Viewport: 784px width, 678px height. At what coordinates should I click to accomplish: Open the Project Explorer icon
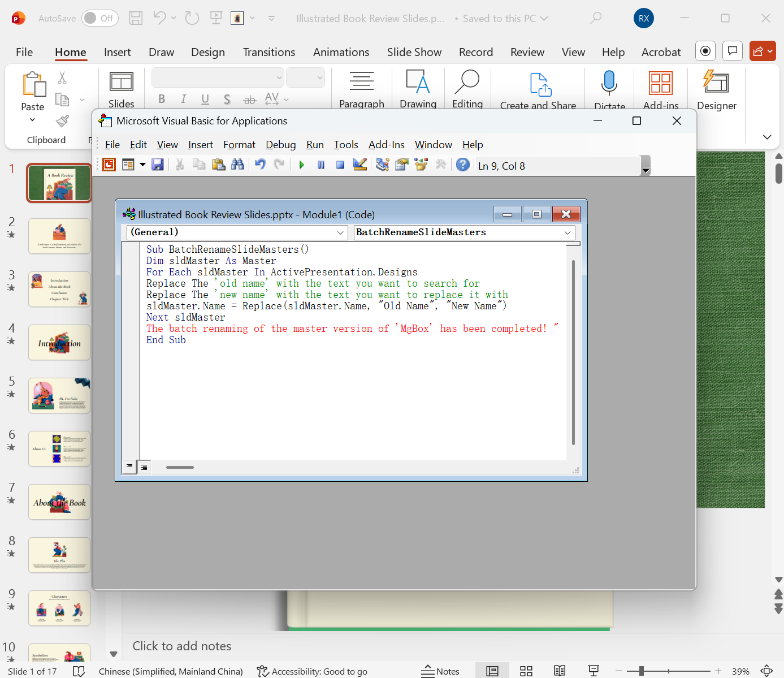point(383,165)
